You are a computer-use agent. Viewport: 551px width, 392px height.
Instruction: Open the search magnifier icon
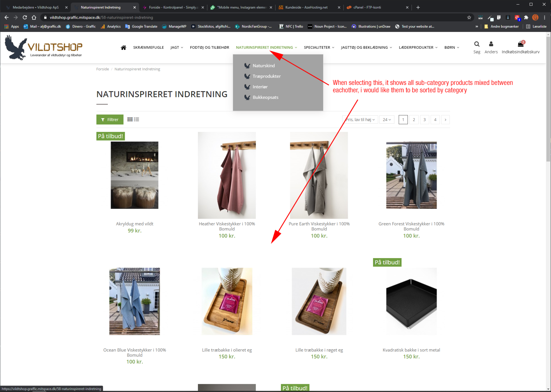pos(477,44)
